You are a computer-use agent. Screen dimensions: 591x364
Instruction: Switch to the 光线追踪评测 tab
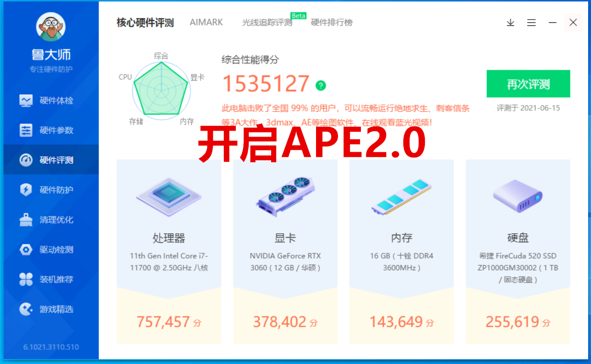pyautogui.click(x=267, y=22)
